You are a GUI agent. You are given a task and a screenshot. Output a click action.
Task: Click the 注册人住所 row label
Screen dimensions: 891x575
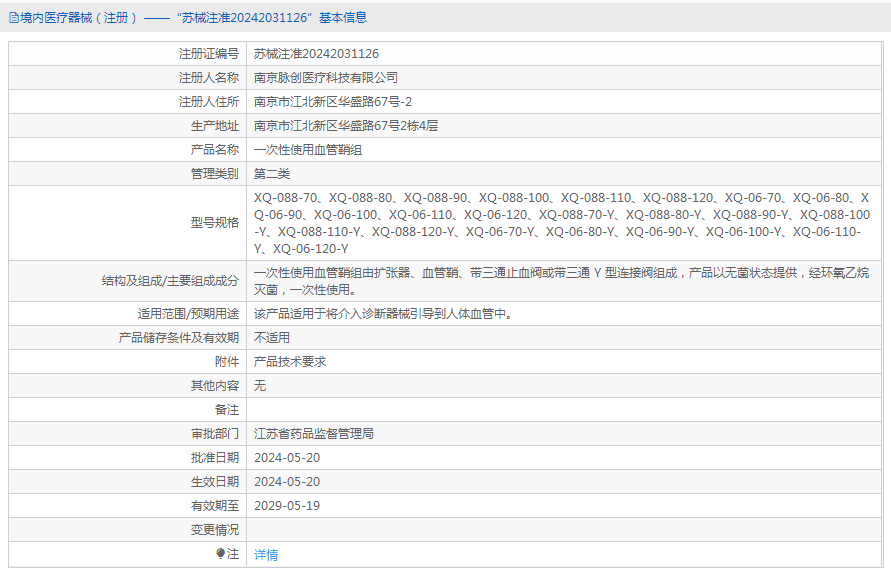(x=209, y=102)
